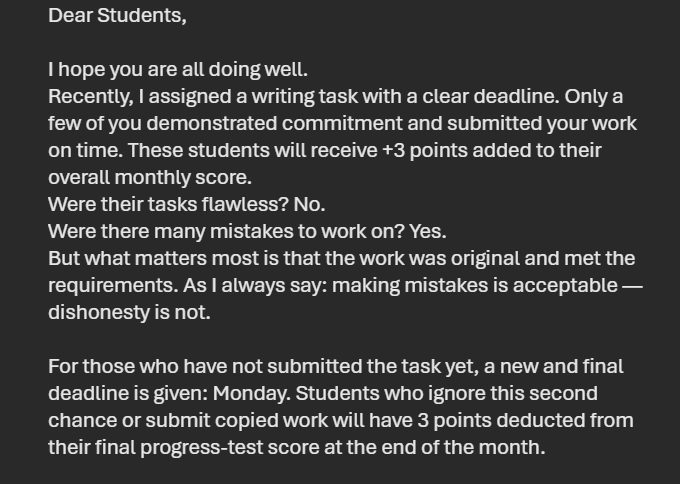680x484 pixels.
Task: Click the word "original" in the message
Action: tap(471, 258)
